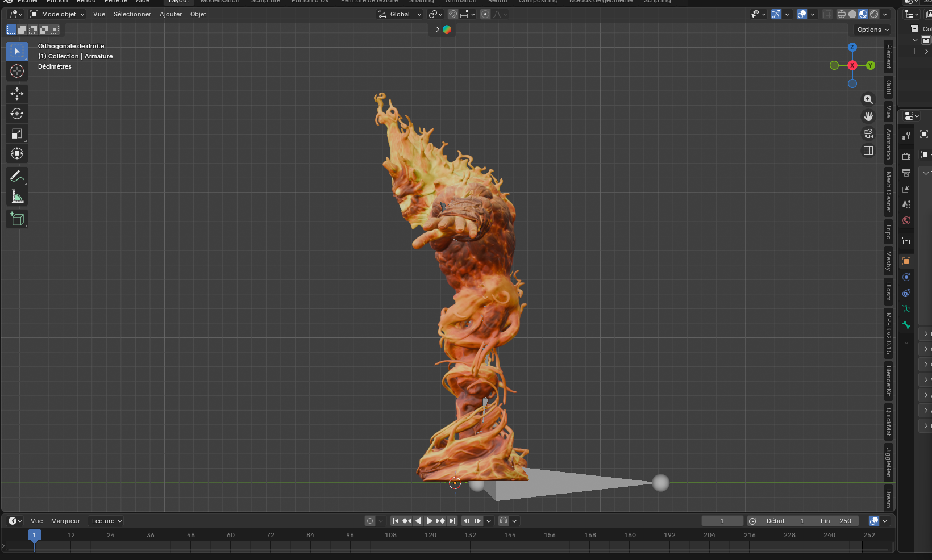Open Global transform orientation dropdown
This screenshot has width=932, height=560.
click(x=400, y=14)
